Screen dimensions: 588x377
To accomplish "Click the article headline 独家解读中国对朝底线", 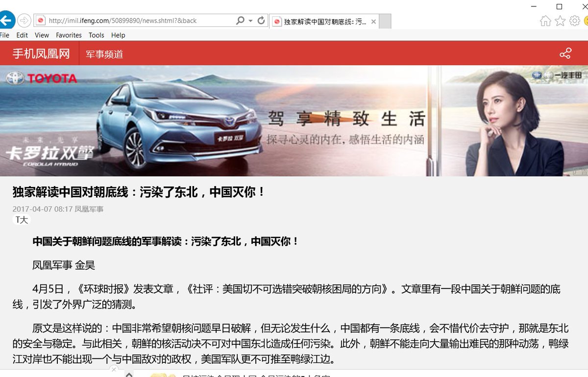I will coord(139,191).
